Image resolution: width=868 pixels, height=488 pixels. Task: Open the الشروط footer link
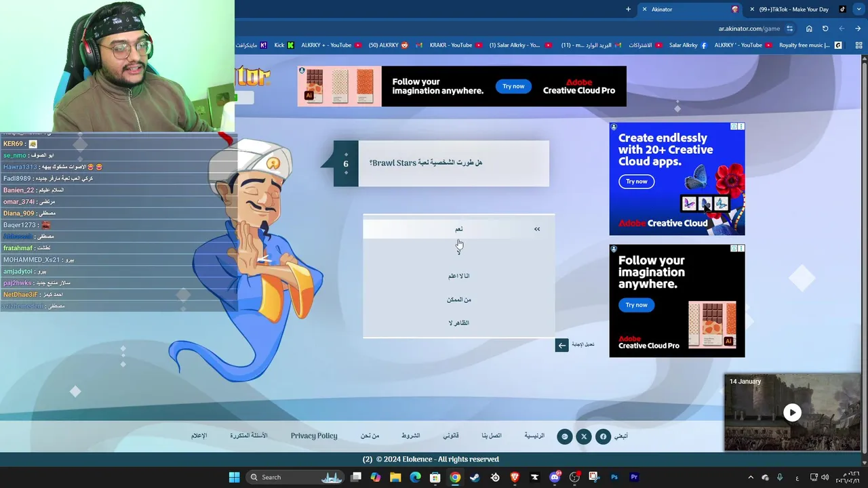410,436
